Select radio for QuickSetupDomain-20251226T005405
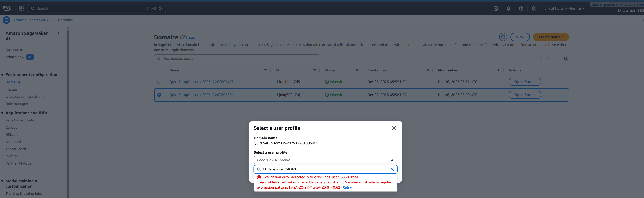 point(159,82)
